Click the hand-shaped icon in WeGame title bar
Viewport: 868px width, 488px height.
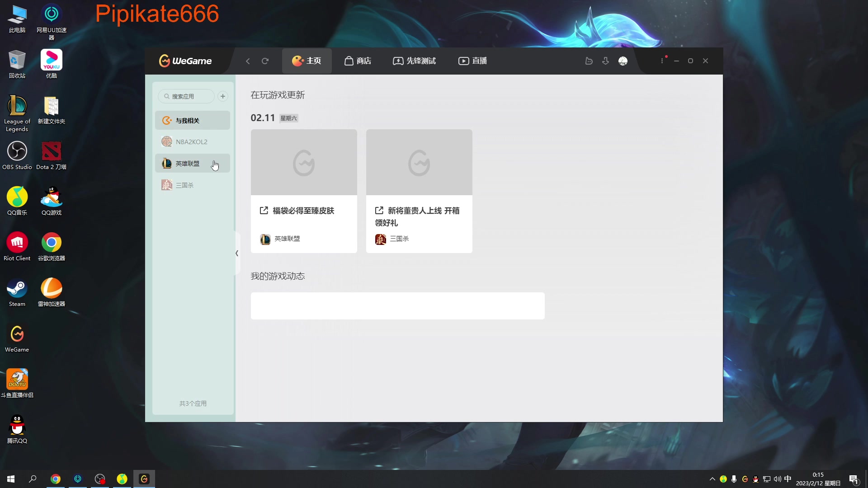(x=589, y=61)
